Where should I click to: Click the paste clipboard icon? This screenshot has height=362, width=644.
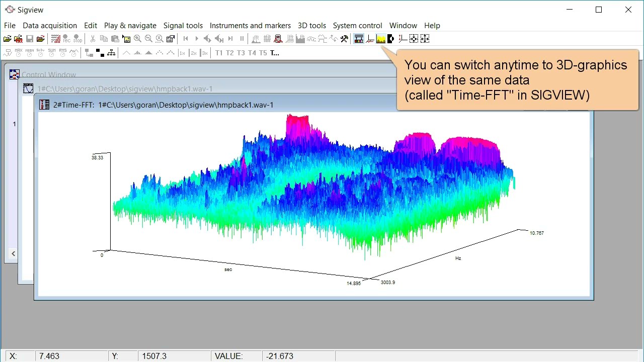(115, 39)
